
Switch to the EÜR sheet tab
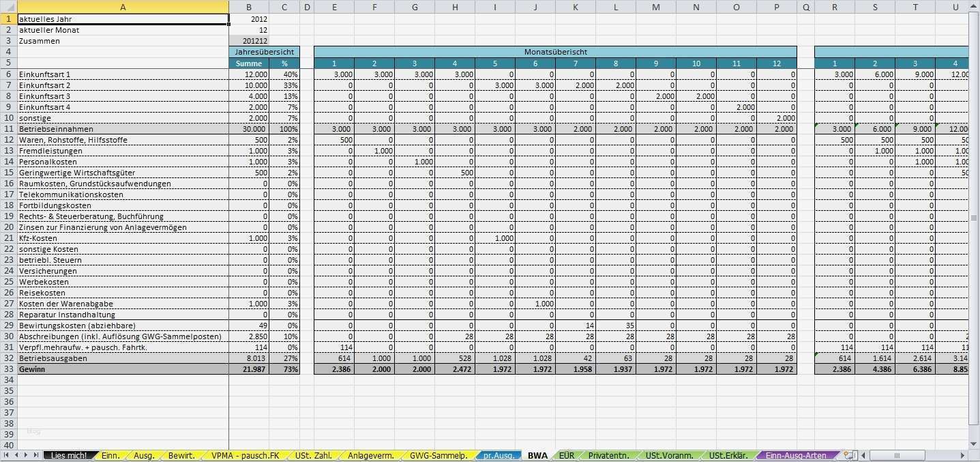(x=566, y=454)
